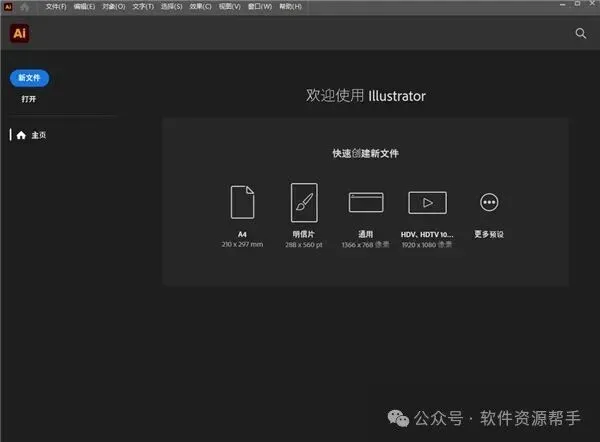Open the 帮助(H) menu
The width and height of the screenshot is (600, 442).
point(290,7)
